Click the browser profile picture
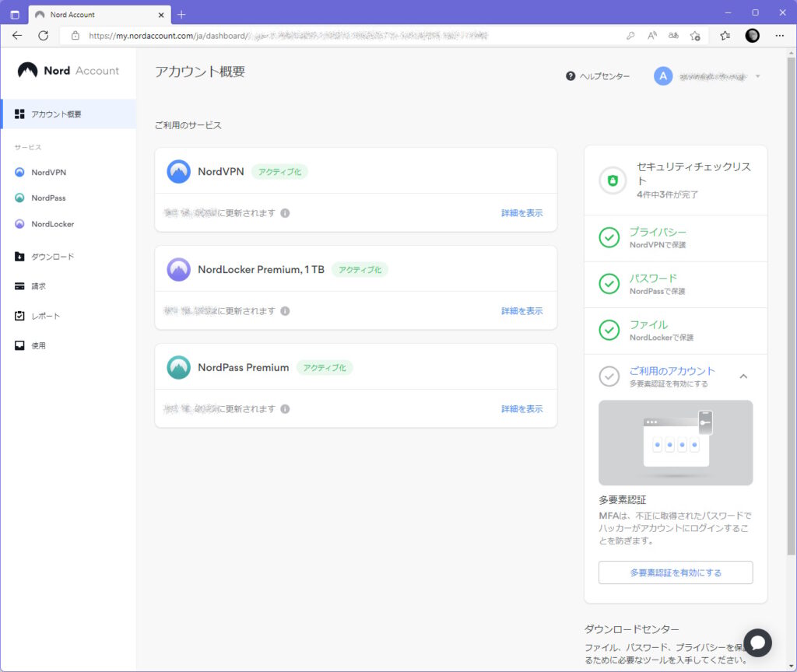The height and width of the screenshot is (672, 797). (x=753, y=36)
